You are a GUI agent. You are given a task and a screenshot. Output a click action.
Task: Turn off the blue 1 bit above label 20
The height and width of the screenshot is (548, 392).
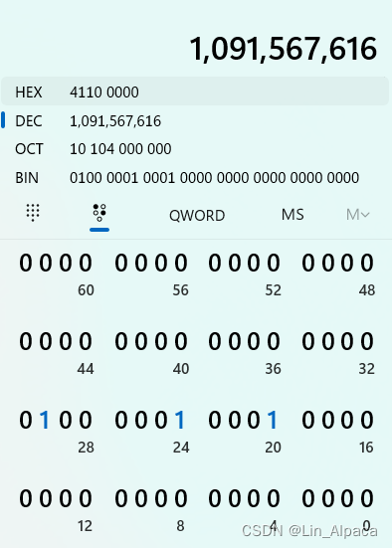(273, 420)
